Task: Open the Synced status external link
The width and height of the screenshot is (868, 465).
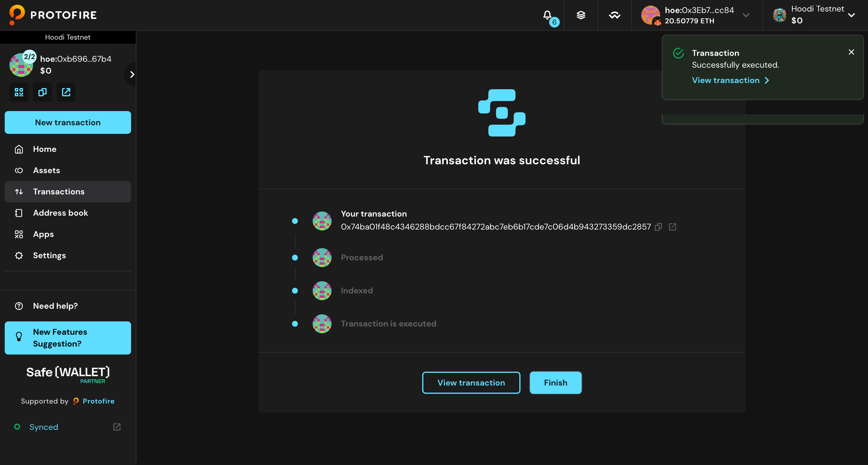Action: (x=117, y=427)
